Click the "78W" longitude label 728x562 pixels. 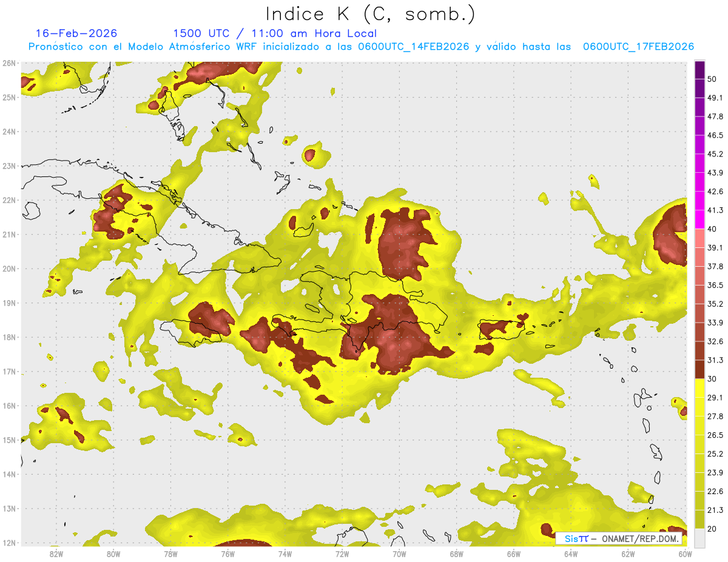point(170,554)
